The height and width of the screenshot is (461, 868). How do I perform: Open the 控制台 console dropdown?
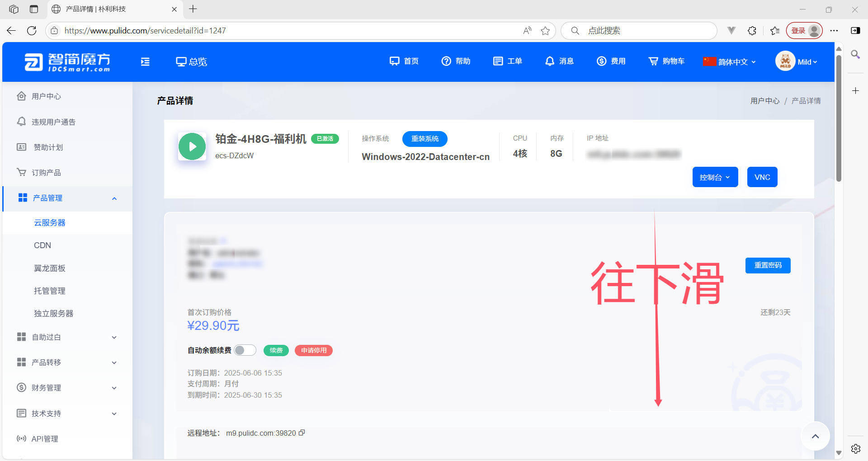[715, 177]
